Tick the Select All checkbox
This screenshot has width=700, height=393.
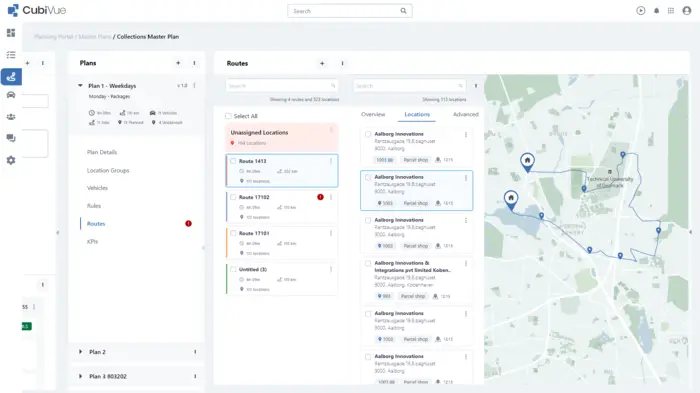(229, 116)
